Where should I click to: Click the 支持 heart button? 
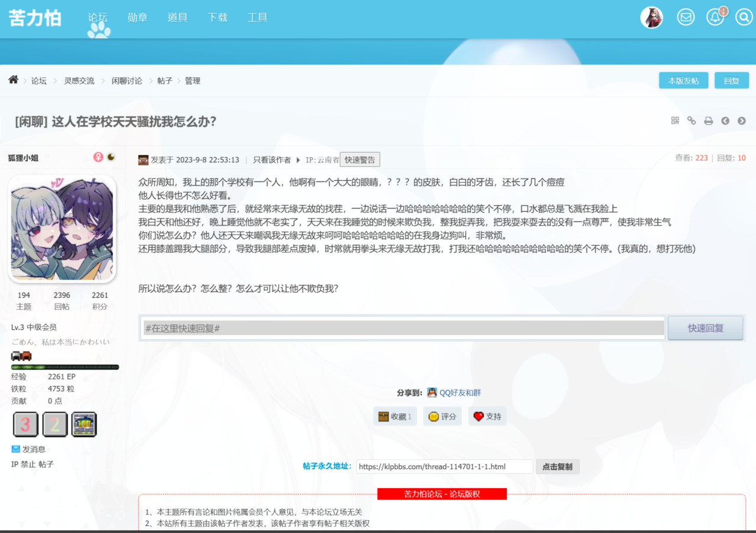(487, 416)
